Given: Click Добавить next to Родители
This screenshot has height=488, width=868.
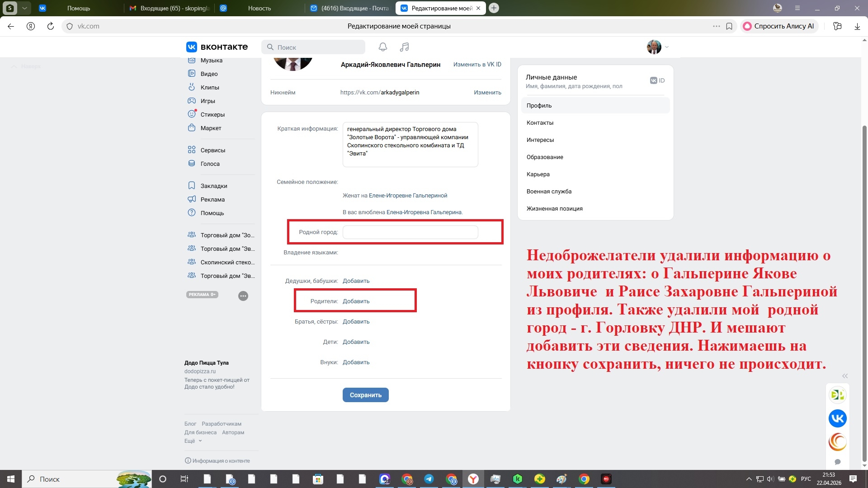Looking at the screenshot, I should click(356, 301).
